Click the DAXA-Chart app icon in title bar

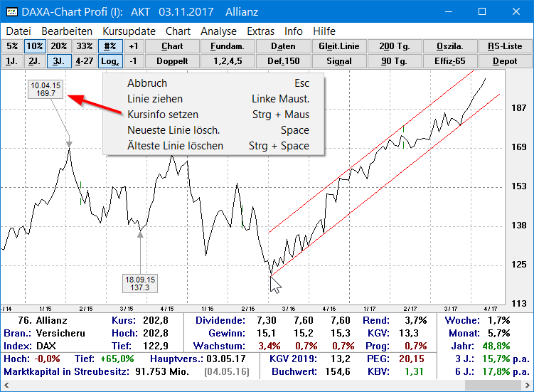11,12
